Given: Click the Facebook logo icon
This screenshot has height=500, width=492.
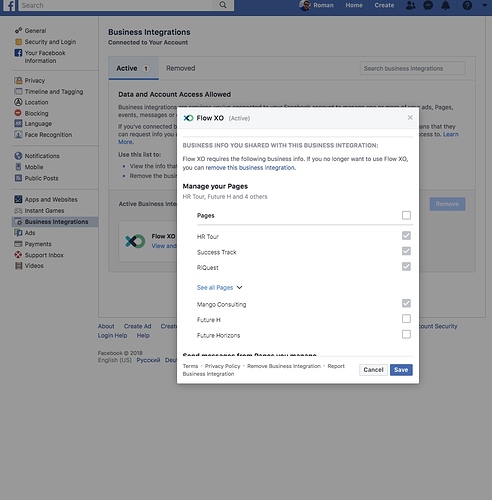Looking at the screenshot, I should (10, 5).
